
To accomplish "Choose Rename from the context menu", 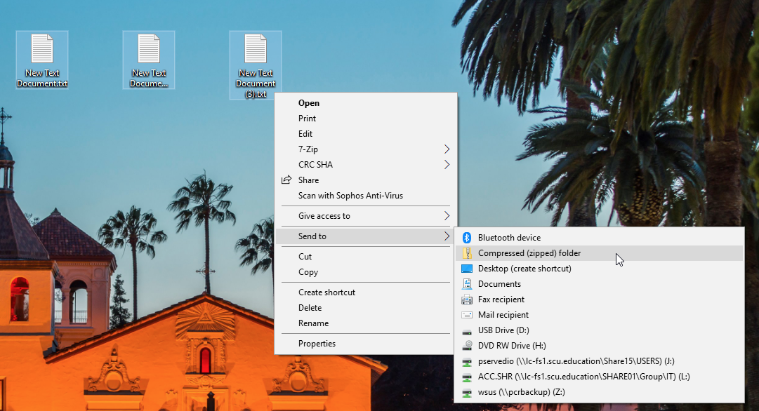I will tap(365, 323).
